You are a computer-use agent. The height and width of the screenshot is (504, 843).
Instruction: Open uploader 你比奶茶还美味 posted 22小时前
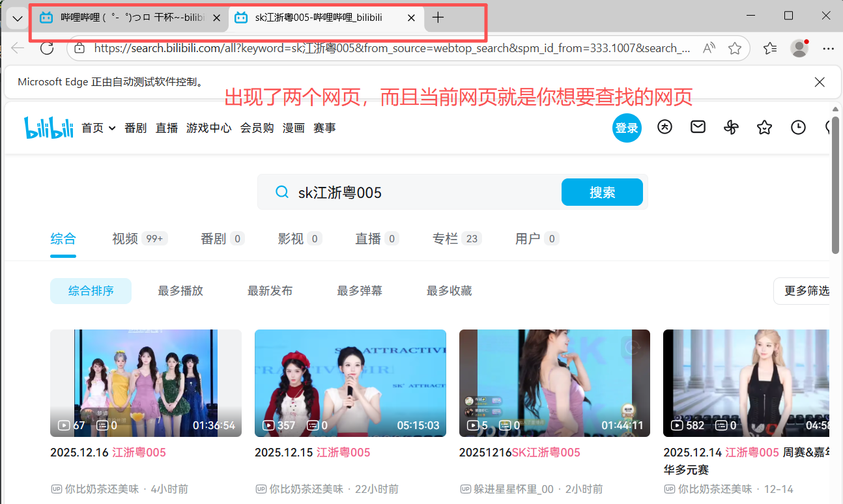(x=299, y=489)
